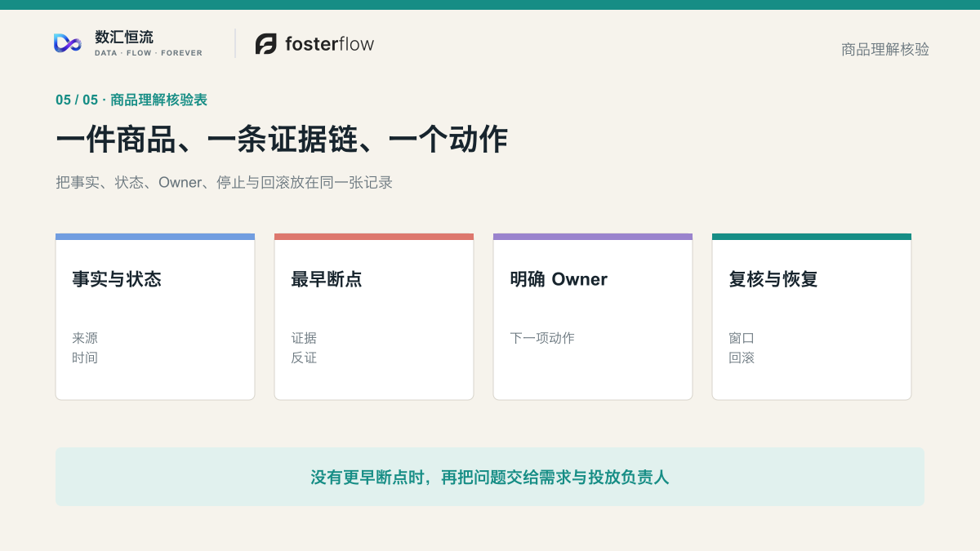The image size is (980, 551).
Task: Click the title 一件商品、一条证据链、一个动作
Action: 282,140
